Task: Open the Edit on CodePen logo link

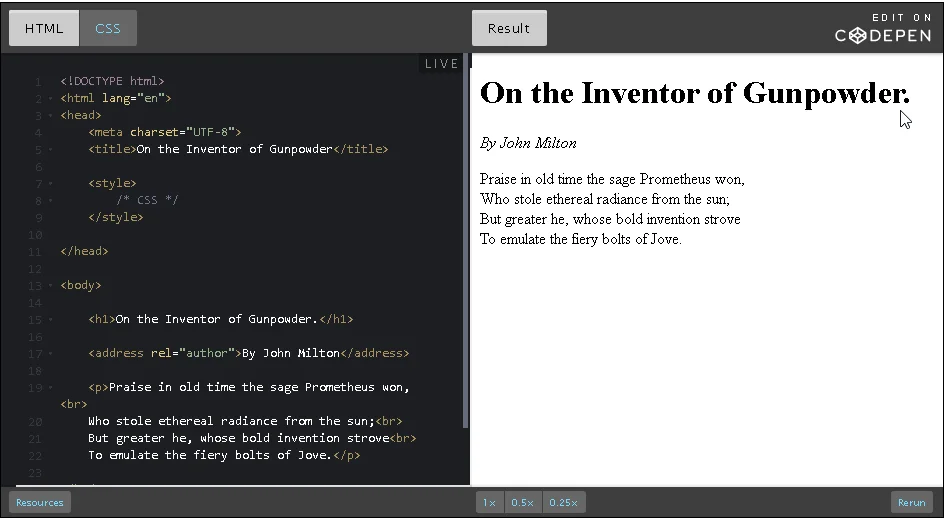Action: click(x=883, y=29)
